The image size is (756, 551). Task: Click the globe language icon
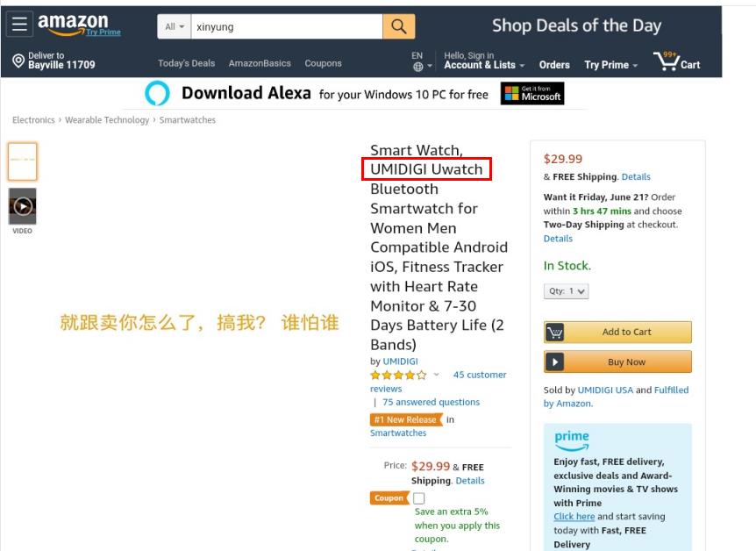point(417,67)
